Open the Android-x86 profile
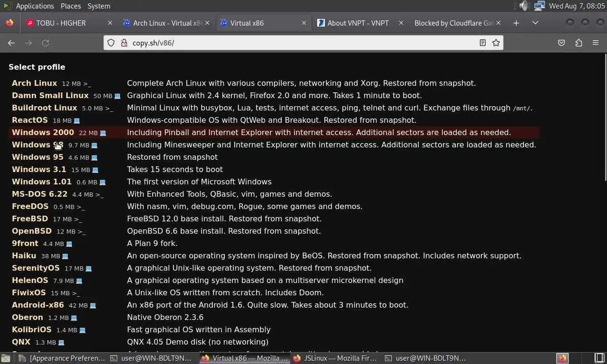This screenshot has height=364, width=607. pos(38,305)
